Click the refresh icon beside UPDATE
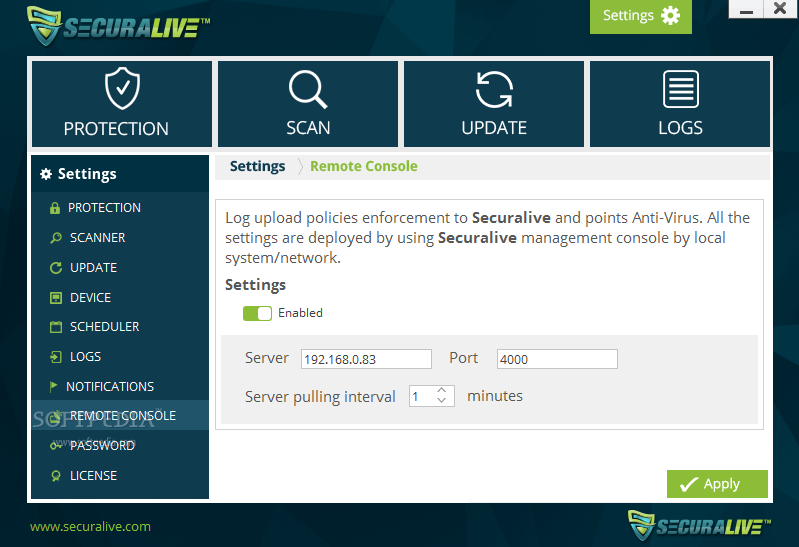The image size is (799, 547). tap(56, 268)
